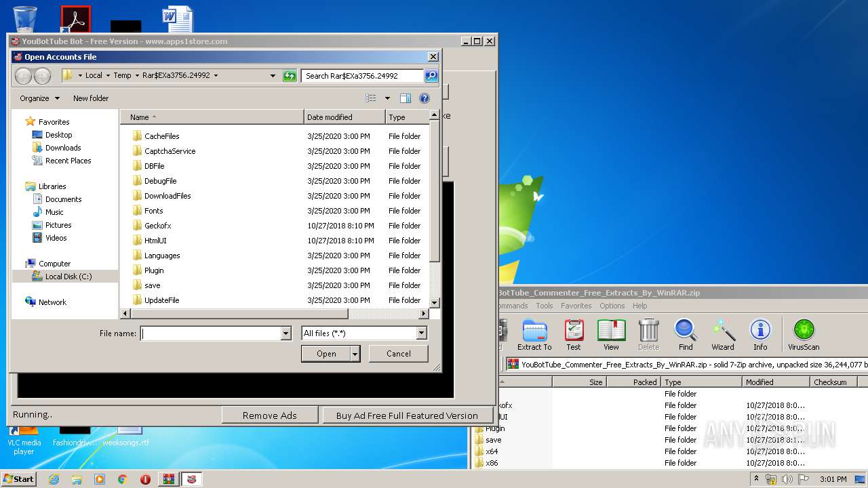Open the Tools menu in WinRAR
The height and width of the screenshot is (488, 868).
point(545,306)
